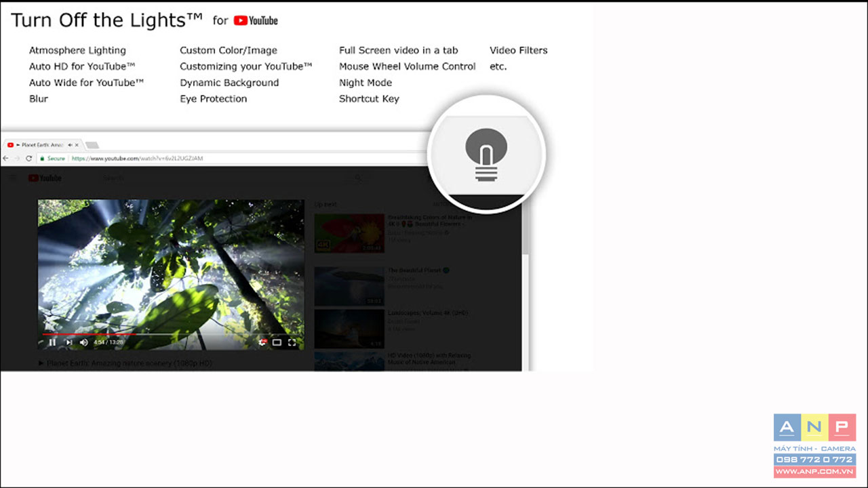The image size is (868, 488).
Task: Click title Breathtaking Colors of Nature in 4K
Action: tap(429, 221)
